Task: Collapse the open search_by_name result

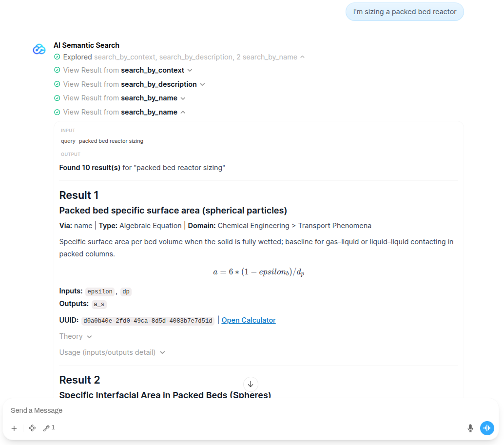Action: [x=182, y=112]
